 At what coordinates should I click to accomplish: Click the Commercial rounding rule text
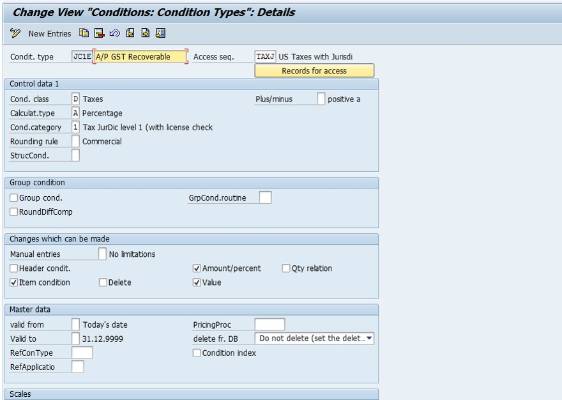(102, 141)
